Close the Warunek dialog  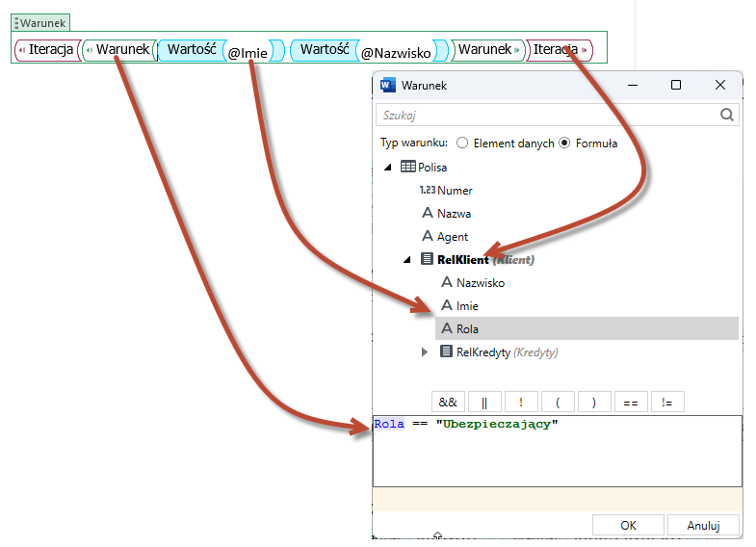tap(720, 86)
